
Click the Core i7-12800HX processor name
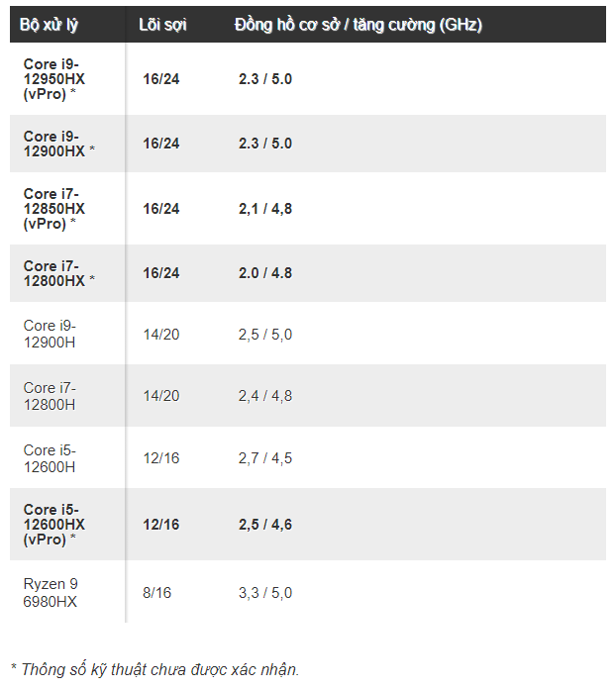tap(58, 273)
